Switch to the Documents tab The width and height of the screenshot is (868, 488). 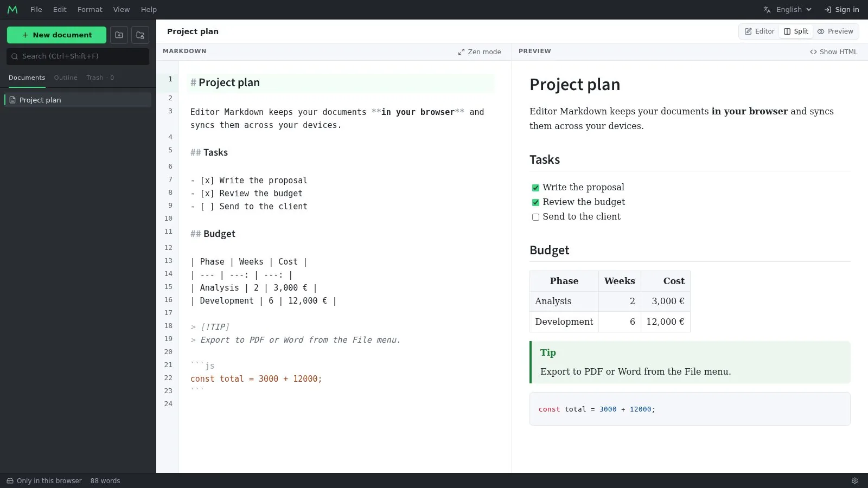pos(27,78)
